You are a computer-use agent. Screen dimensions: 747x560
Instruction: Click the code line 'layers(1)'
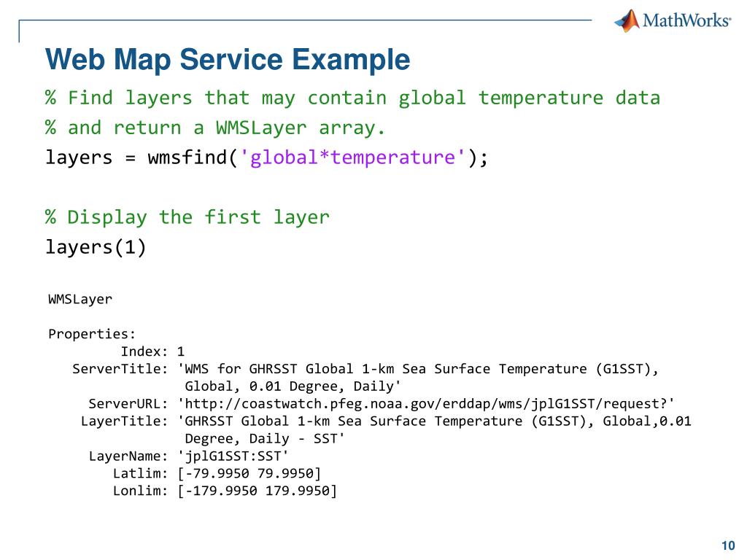pos(96,247)
